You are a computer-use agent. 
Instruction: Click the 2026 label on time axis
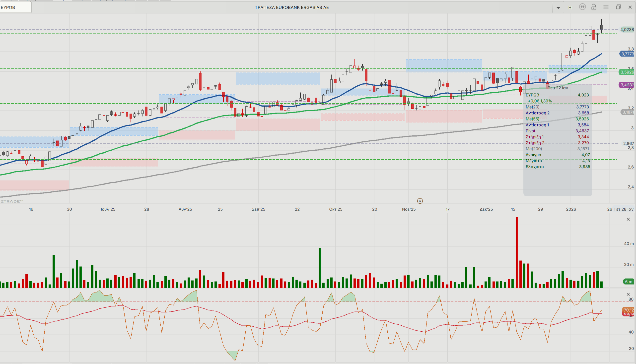click(x=571, y=209)
